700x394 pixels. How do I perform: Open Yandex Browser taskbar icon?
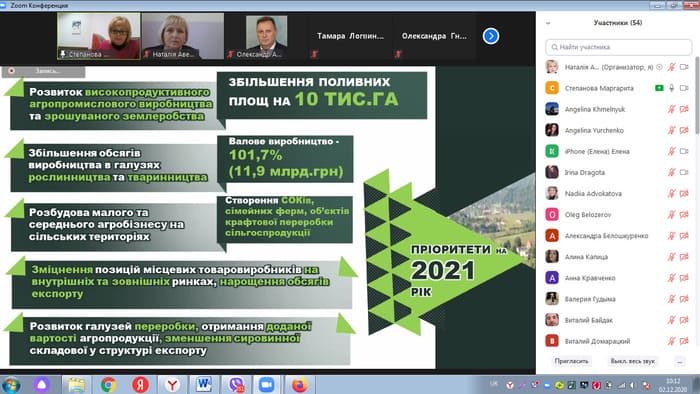click(x=172, y=385)
